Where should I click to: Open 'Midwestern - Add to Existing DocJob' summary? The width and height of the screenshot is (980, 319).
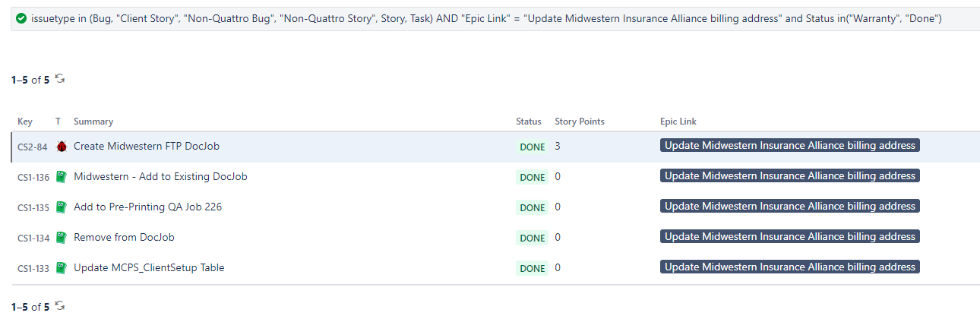click(160, 176)
